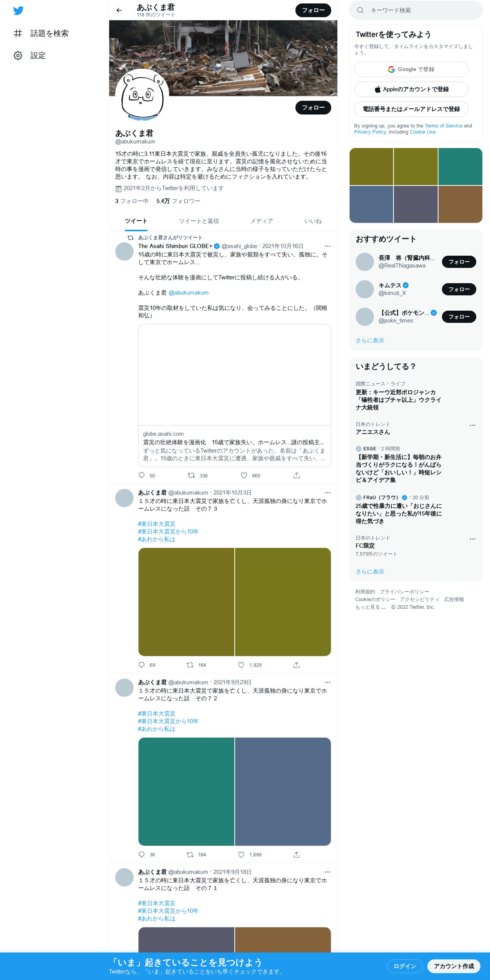
Task: Switch to いいね tab
Action: click(313, 221)
